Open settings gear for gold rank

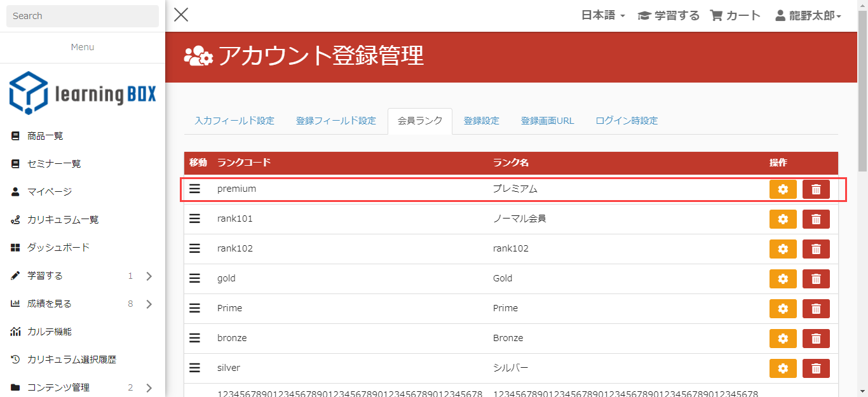pos(783,279)
